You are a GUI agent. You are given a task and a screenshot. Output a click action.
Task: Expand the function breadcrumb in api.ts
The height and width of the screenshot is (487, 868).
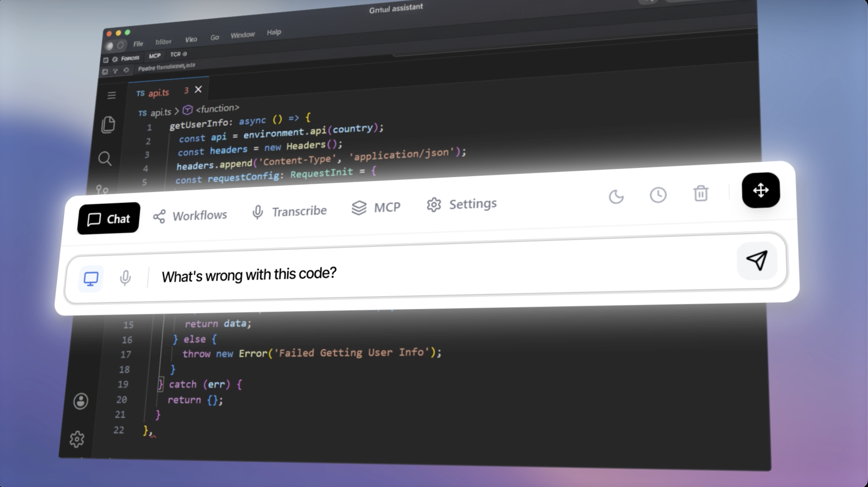217,108
